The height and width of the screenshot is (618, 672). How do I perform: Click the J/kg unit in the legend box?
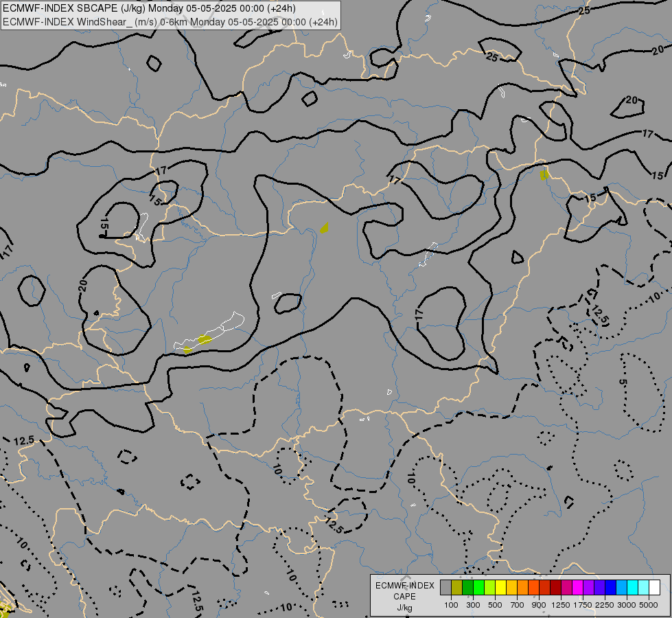404,608
